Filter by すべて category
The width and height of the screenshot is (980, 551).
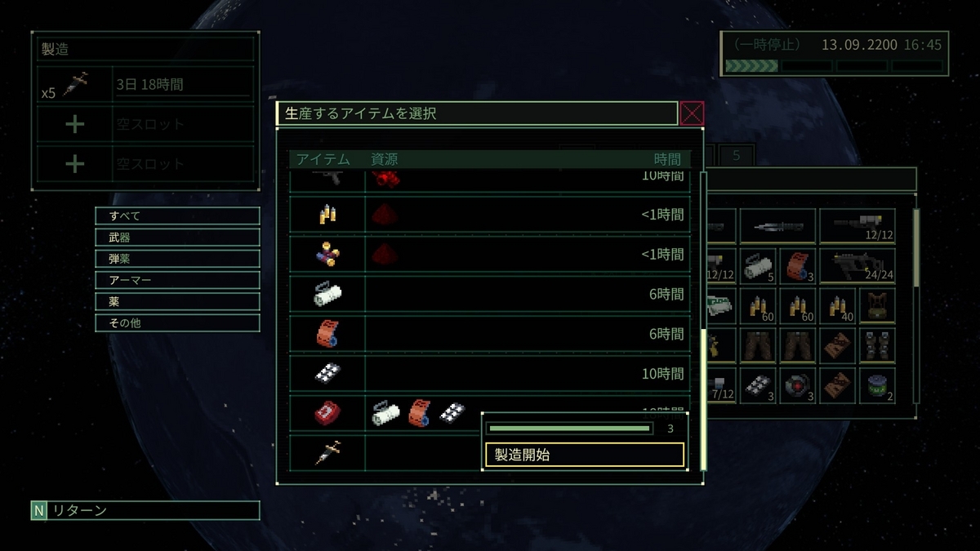(177, 216)
